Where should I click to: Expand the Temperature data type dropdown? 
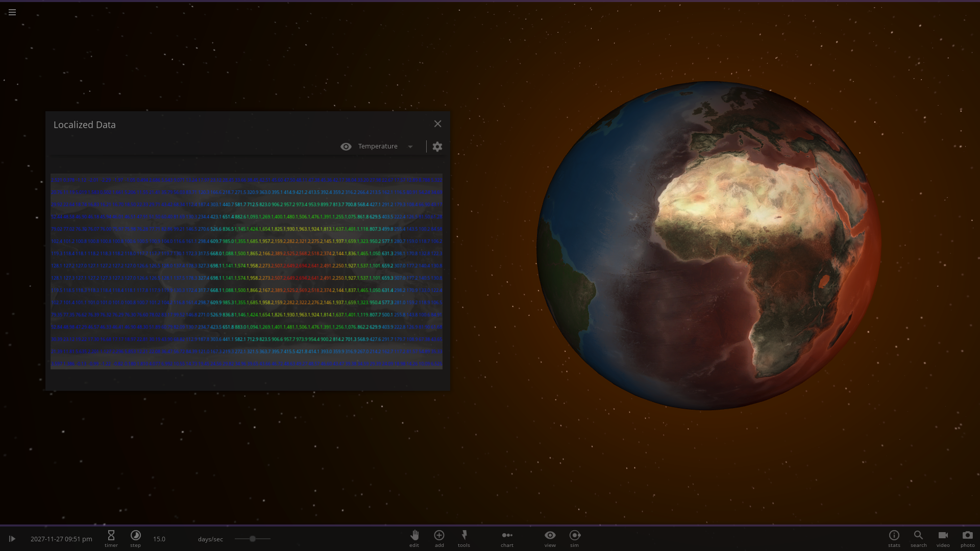coord(410,147)
